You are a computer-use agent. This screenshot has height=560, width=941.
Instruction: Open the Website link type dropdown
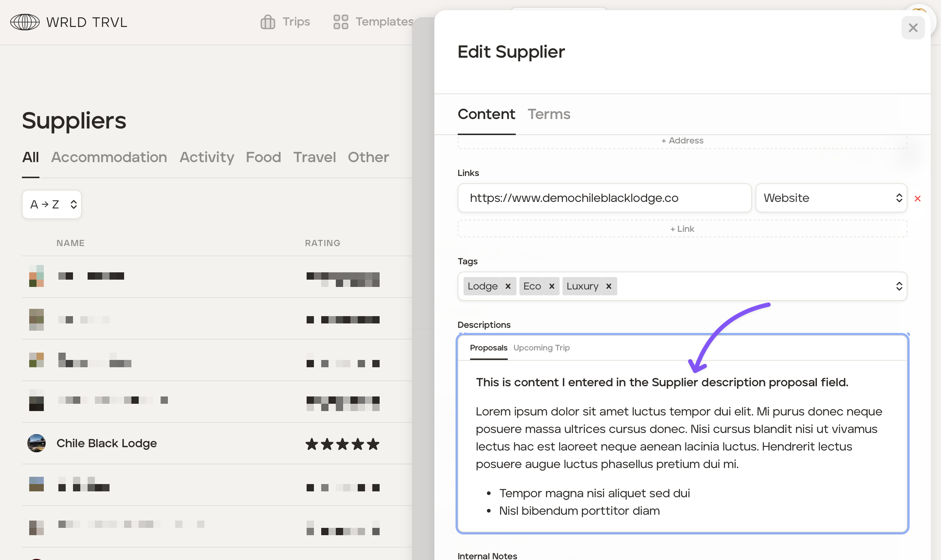(831, 198)
